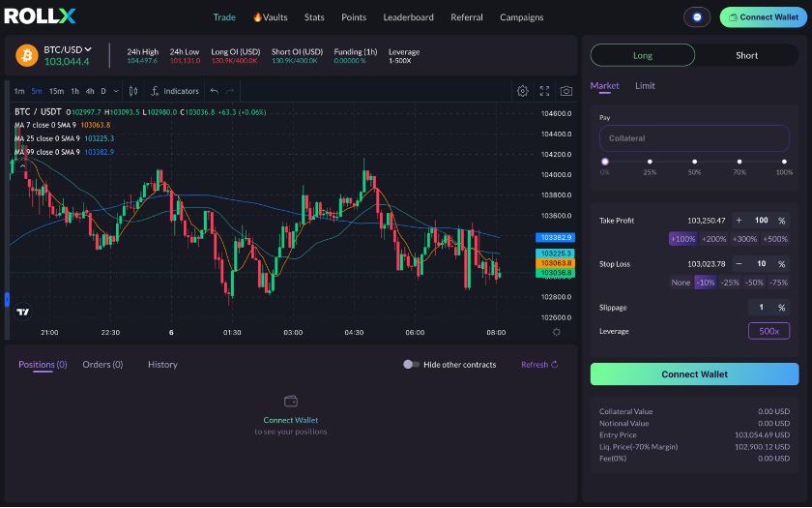Click the Bitcoin coin icon
The image size is (812, 508).
[27, 55]
